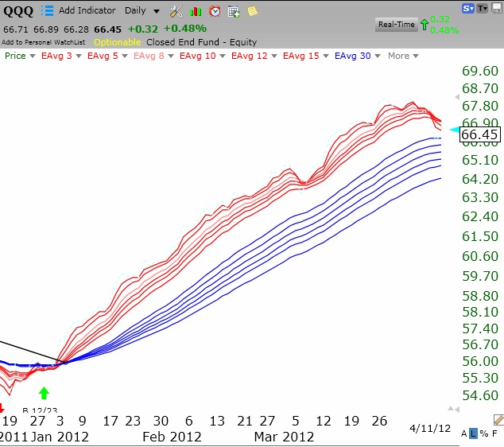Viewport: 504px width, 447px height.
Task: Click the 69.60 price axis label
Action: 480,71
